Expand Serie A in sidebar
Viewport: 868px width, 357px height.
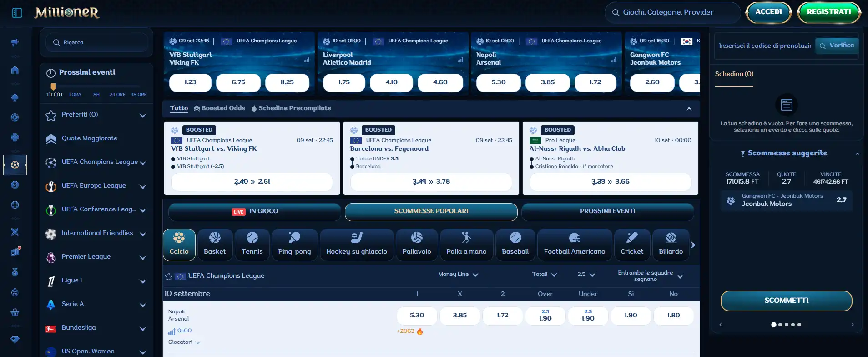pos(143,305)
